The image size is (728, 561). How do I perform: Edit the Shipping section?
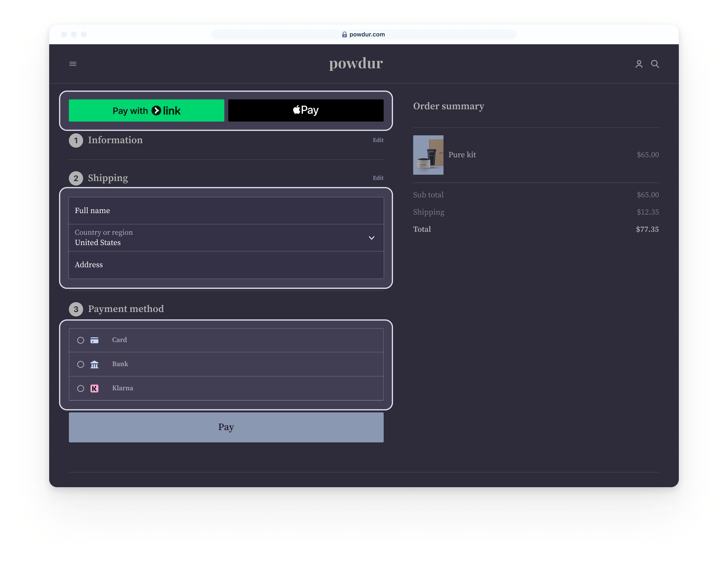click(x=378, y=178)
